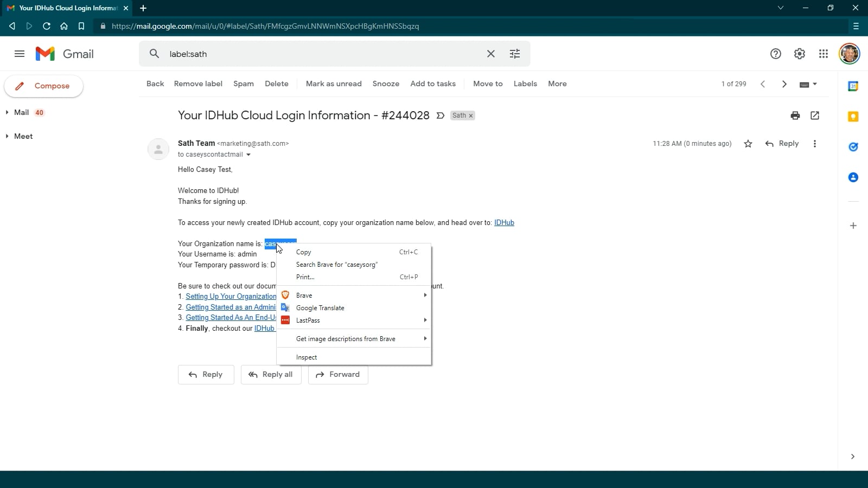Viewport: 868px width, 488px height.
Task: Mark the email as unread
Action: click(x=334, y=84)
